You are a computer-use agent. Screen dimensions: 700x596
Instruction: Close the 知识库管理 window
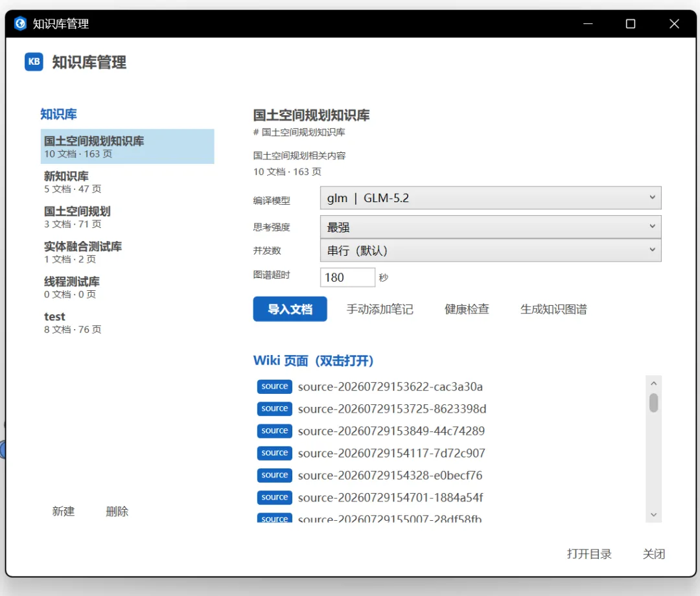[674, 23]
